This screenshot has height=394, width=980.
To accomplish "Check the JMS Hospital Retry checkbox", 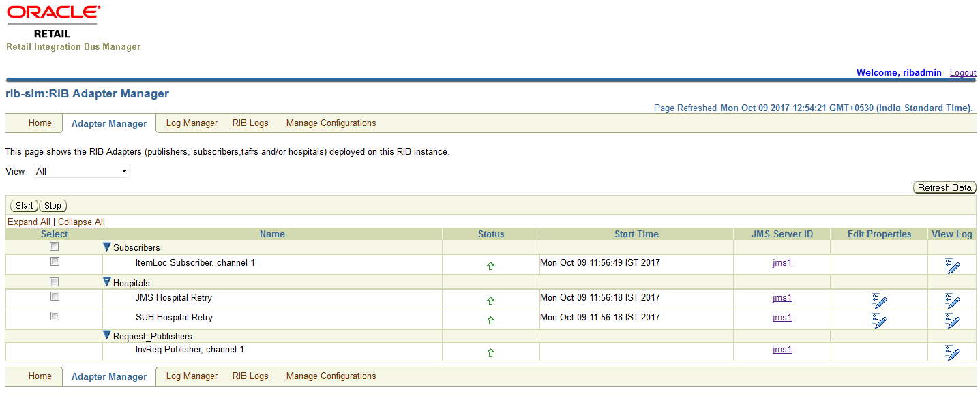I will pos(55,297).
